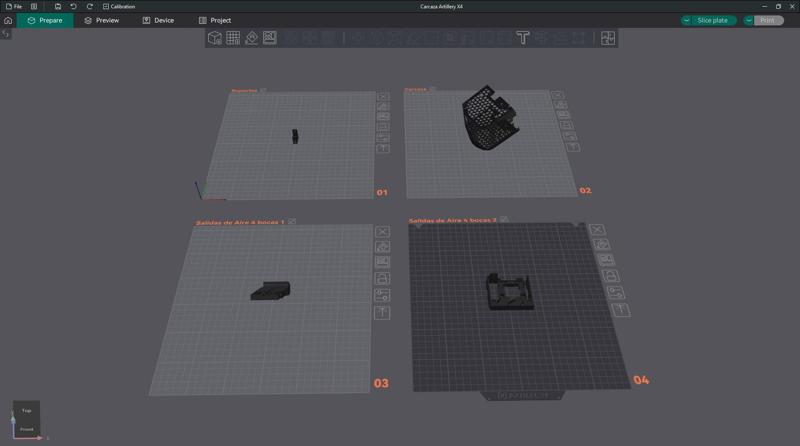Arrange objects on plate 03
This screenshot has height=446, width=800.
(x=382, y=262)
